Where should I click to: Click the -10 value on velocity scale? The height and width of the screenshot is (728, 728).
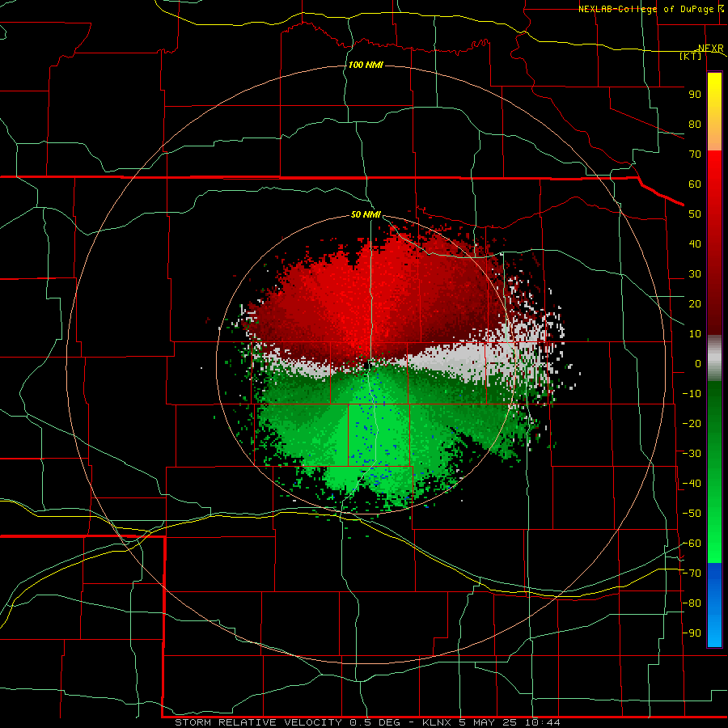click(692, 394)
